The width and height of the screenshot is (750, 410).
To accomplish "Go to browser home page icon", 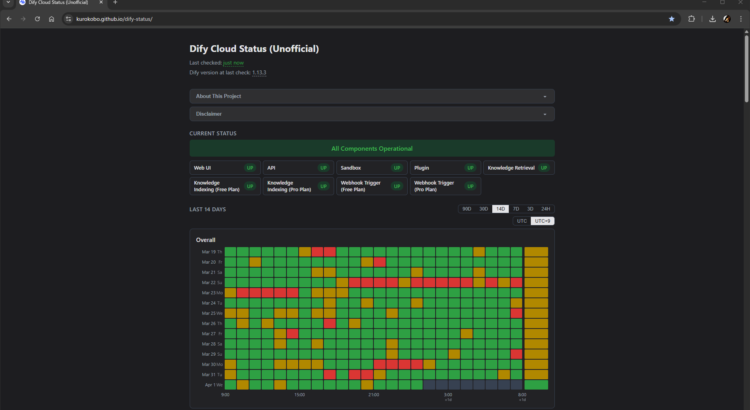I will (x=51, y=19).
